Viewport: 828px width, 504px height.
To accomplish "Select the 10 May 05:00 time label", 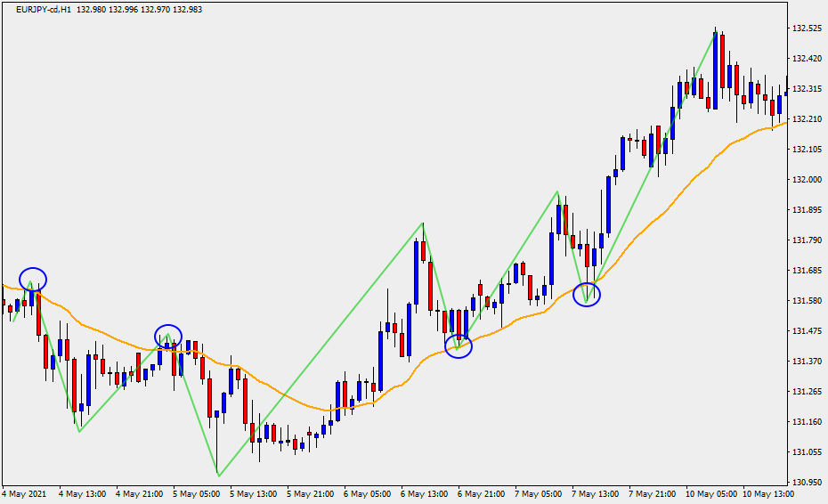I will (x=710, y=493).
